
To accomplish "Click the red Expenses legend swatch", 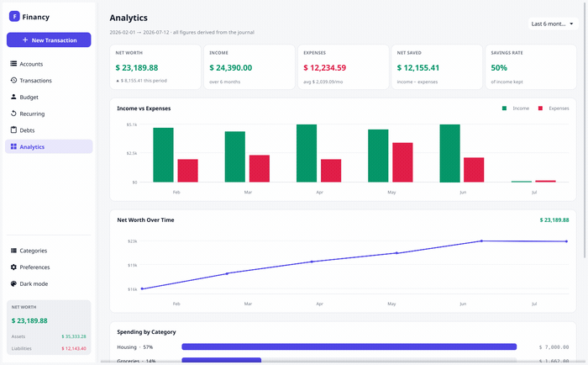I will (x=540, y=108).
